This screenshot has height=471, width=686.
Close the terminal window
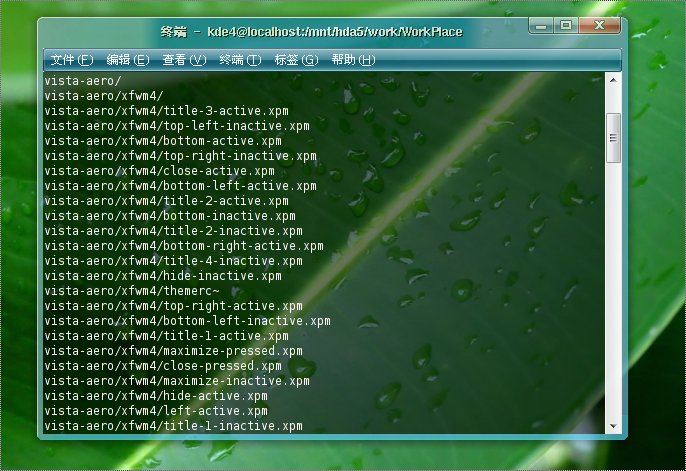599,26
